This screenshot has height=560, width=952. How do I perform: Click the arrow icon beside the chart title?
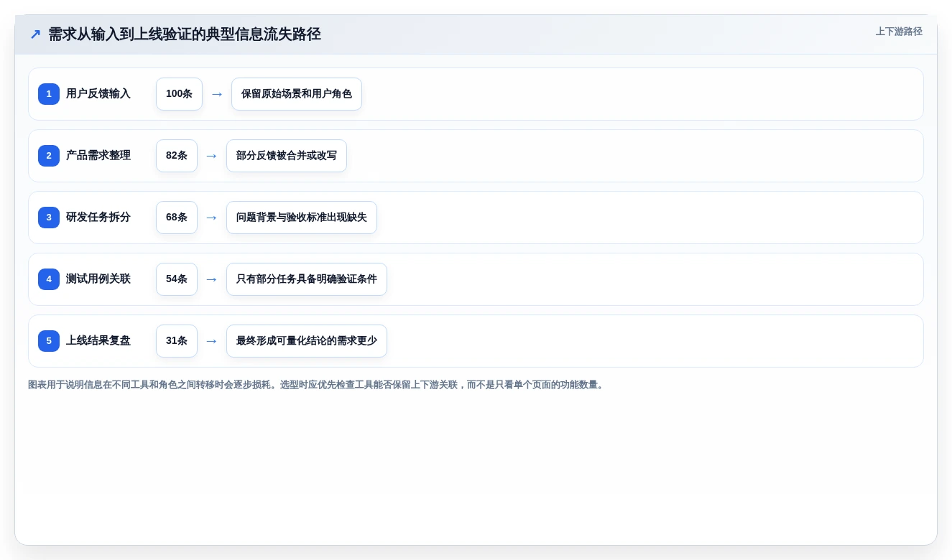tap(35, 34)
